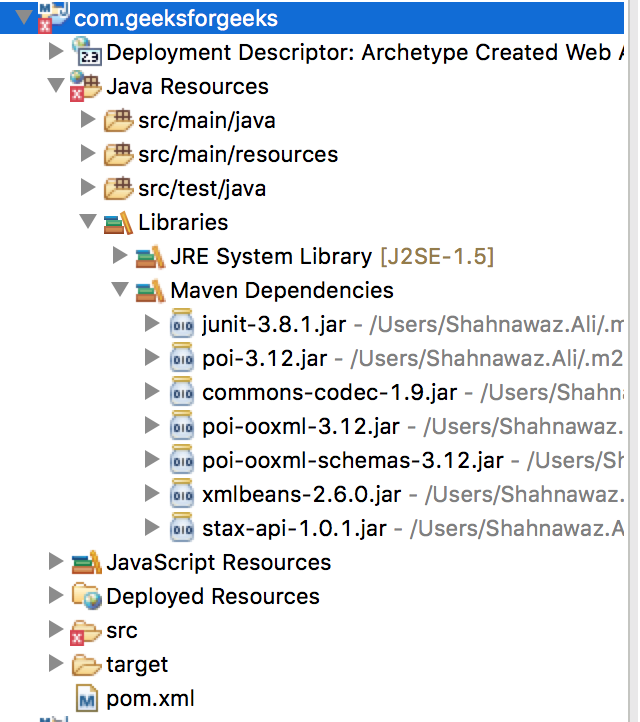640x722 pixels.
Task: Click the poi-ooxml-schemas-3.12.jar jar icon
Action: pos(182,460)
